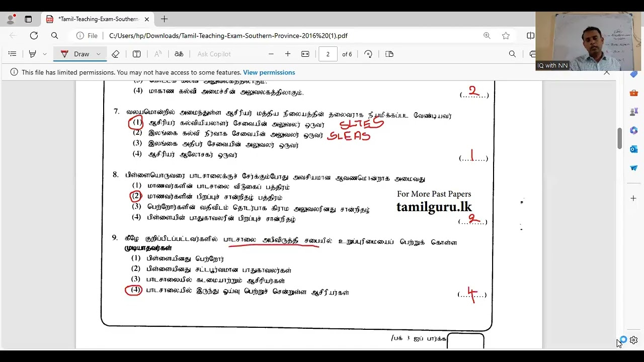Click the View permissions link

[269, 72]
